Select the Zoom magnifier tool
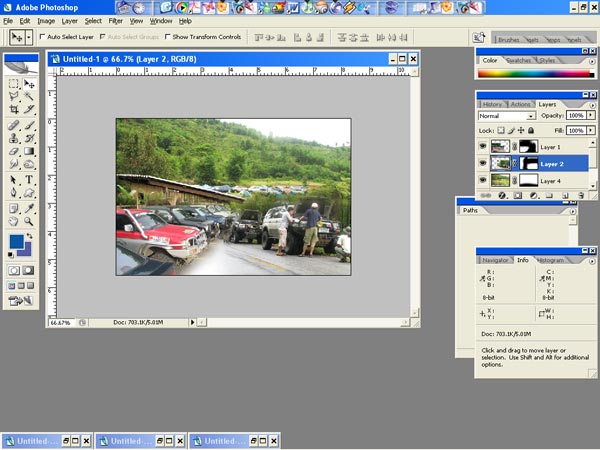 29,222
